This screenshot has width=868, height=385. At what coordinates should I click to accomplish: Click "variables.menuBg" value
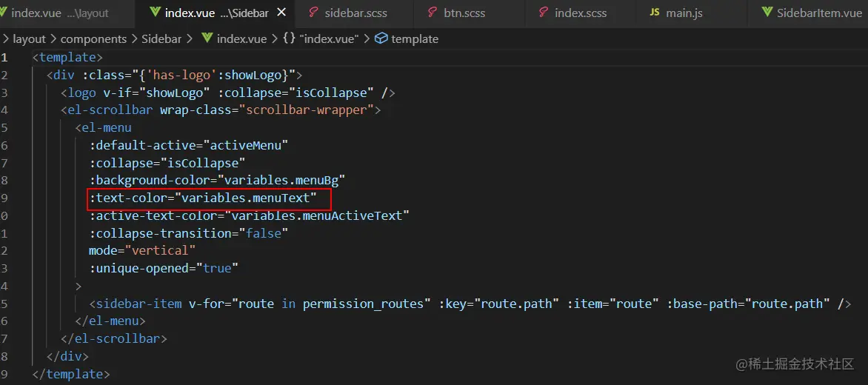tap(281, 181)
